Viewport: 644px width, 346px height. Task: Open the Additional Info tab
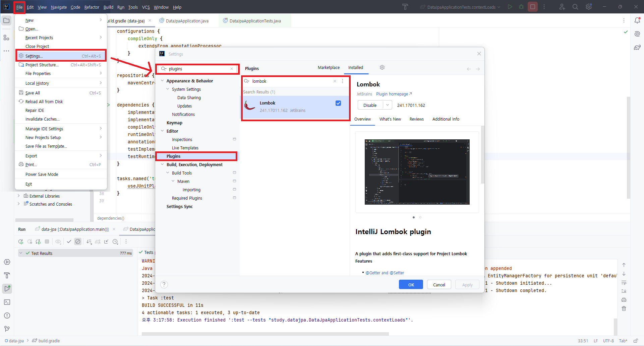pyautogui.click(x=446, y=119)
